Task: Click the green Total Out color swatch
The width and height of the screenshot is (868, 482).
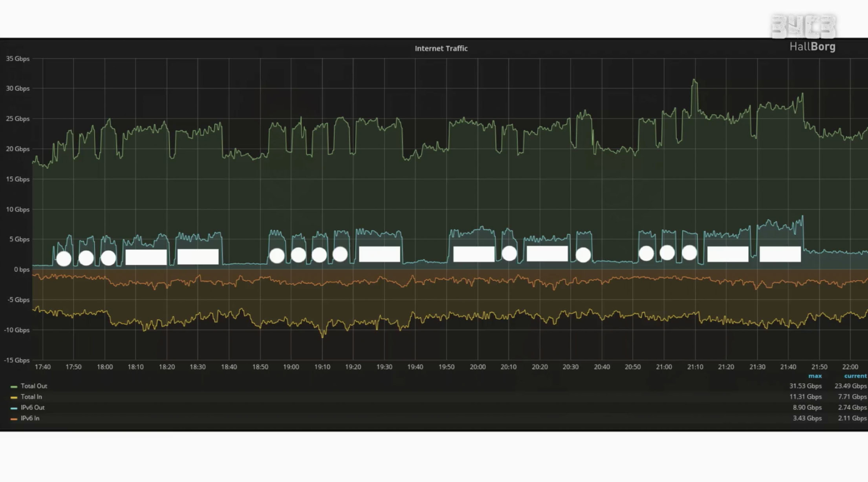Action: (x=14, y=387)
